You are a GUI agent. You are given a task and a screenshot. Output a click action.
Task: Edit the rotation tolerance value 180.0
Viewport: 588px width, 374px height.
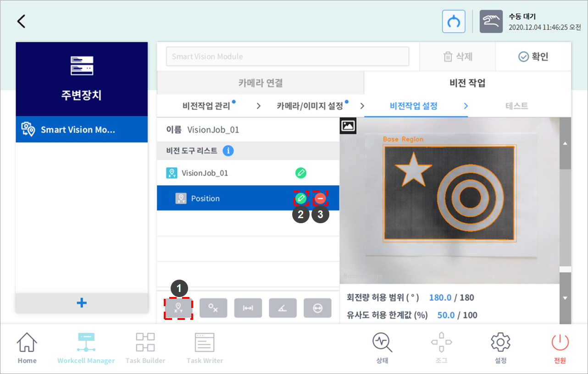(x=440, y=297)
